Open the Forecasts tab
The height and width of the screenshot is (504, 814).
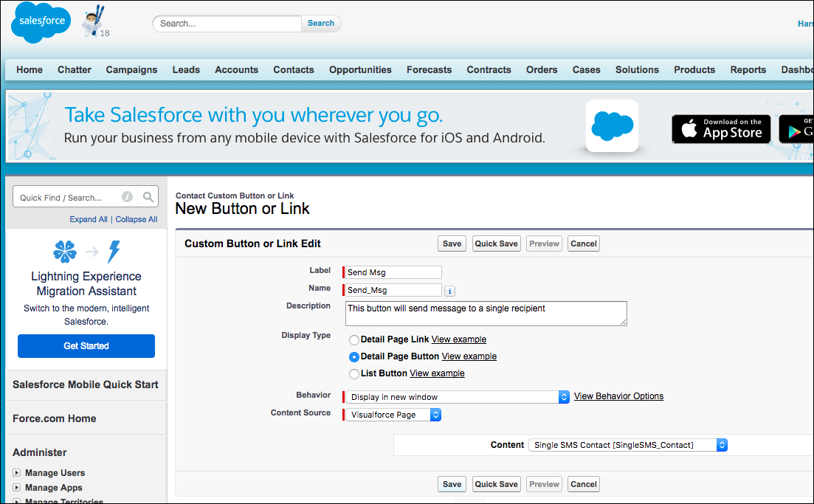click(429, 69)
